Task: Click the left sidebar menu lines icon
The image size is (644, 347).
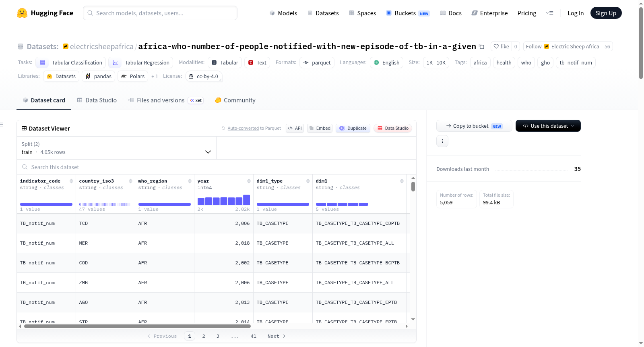Action: click(x=2, y=125)
